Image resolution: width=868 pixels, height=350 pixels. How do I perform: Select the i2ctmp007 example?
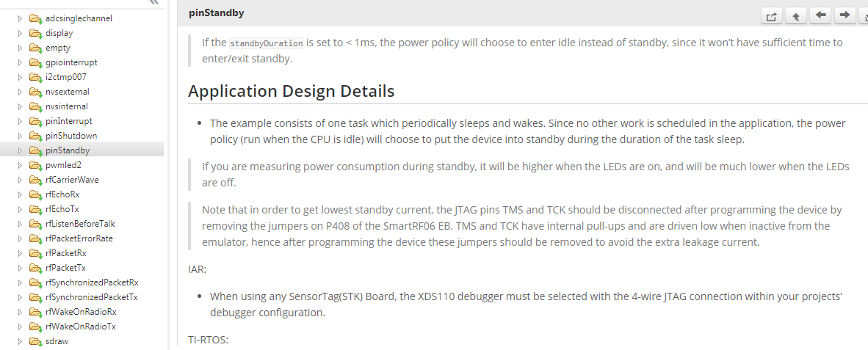click(66, 77)
